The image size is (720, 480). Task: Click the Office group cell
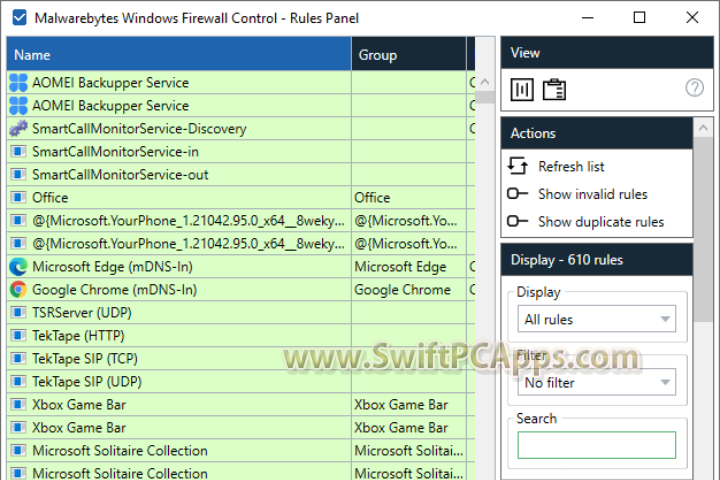[409, 198]
